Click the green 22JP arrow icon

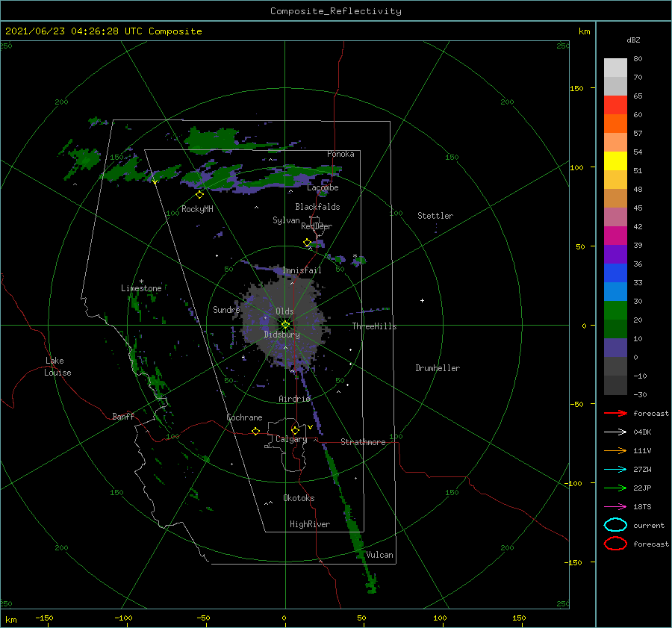[x=615, y=488]
